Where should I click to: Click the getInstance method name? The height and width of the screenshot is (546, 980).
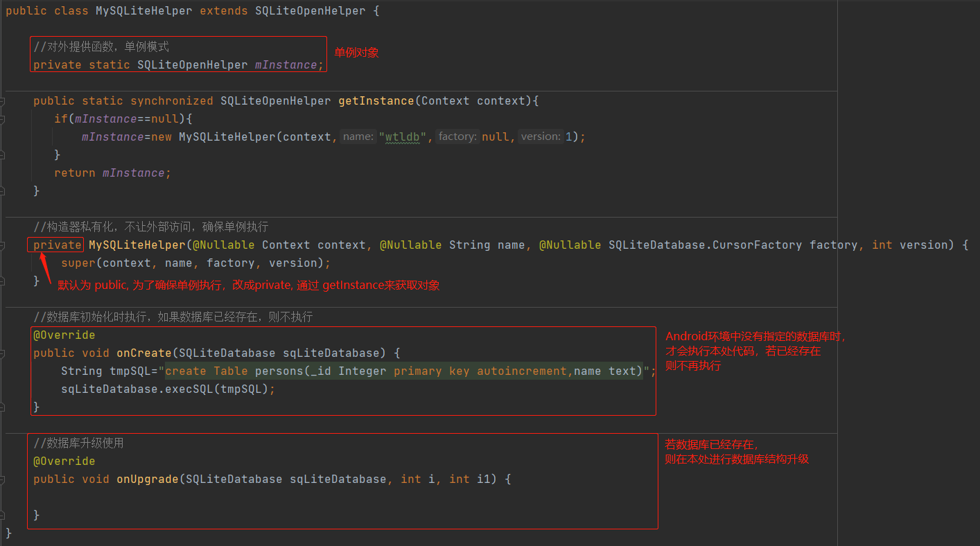pos(376,101)
